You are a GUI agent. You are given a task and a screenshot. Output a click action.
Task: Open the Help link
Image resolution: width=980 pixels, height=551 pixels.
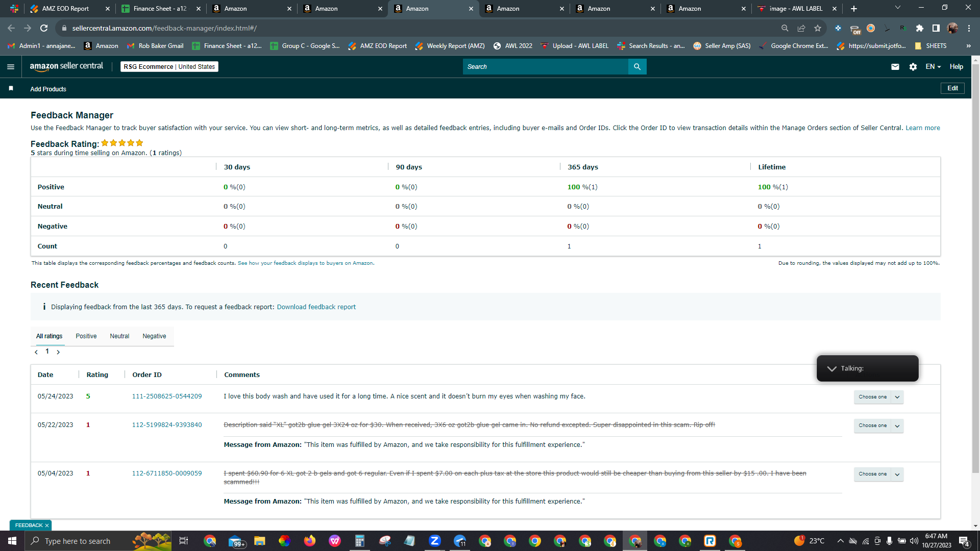[x=957, y=67]
